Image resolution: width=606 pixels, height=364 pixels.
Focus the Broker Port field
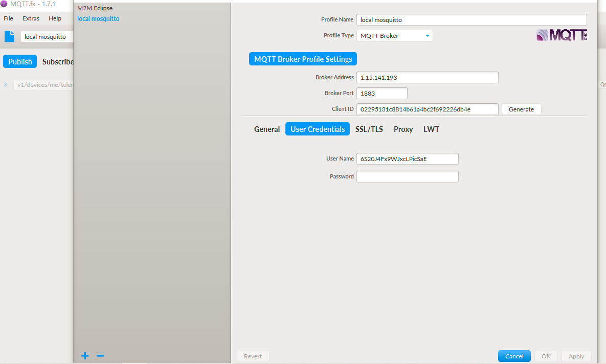click(x=382, y=94)
